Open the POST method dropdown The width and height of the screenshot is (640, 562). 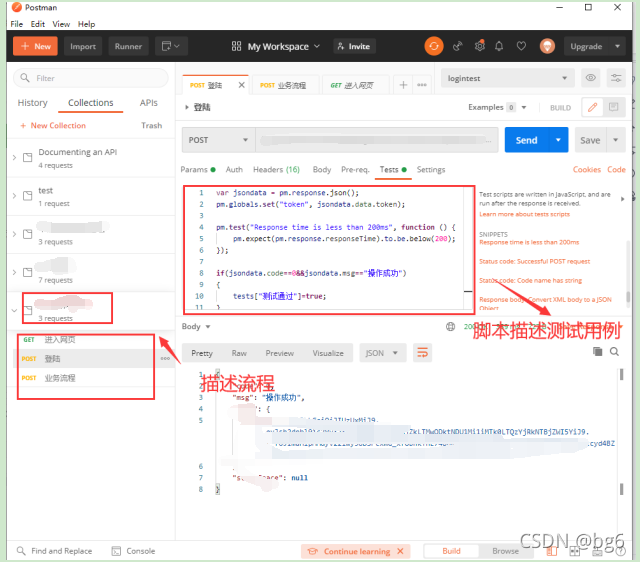pos(218,140)
